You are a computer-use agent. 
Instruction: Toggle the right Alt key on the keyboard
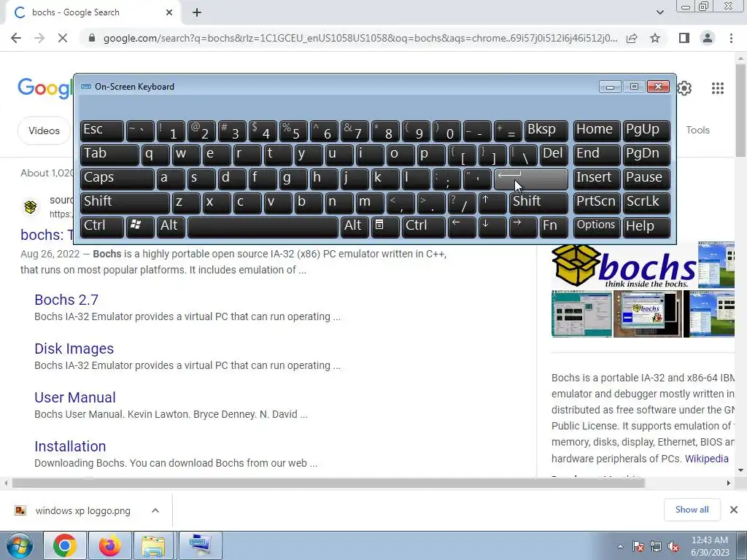tap(355, 227)
